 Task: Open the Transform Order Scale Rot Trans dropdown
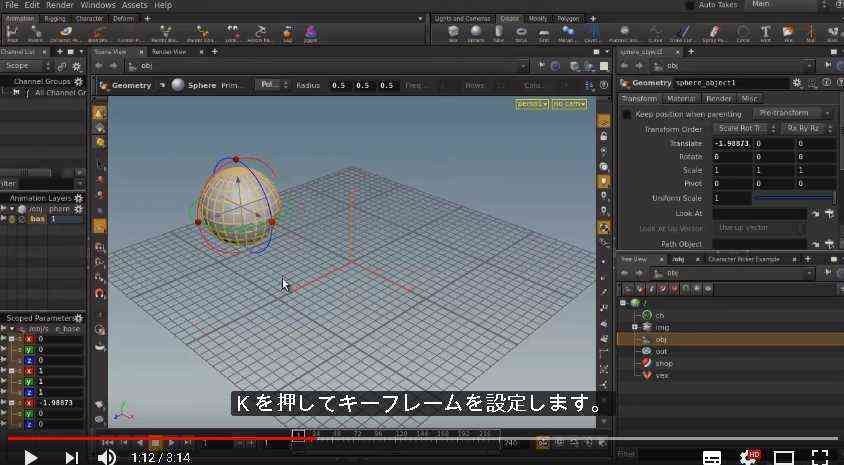(746, 129)
